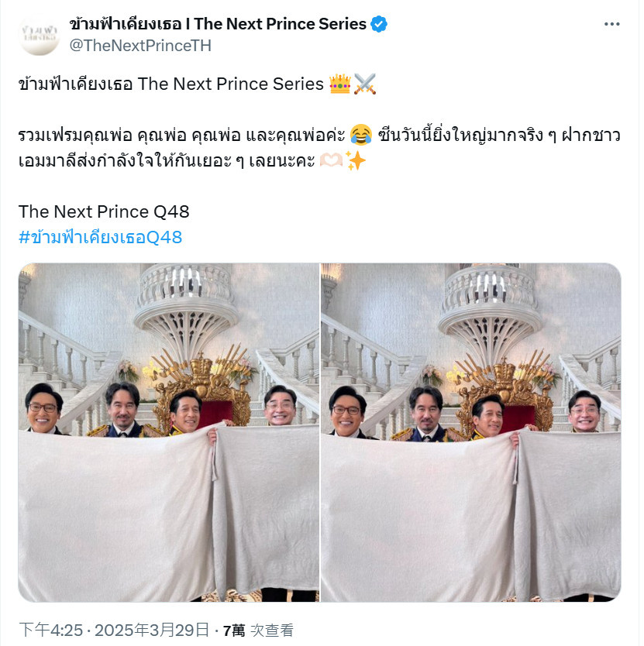Click the crown emoji in tweet
This screenshot has width=644, height=646.
tap(339, 84)
